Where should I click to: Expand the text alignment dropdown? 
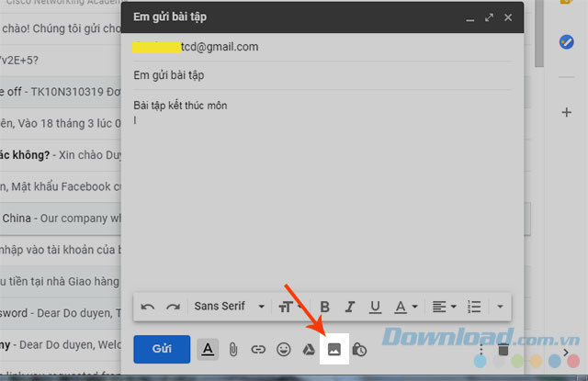tap(447, 306)
